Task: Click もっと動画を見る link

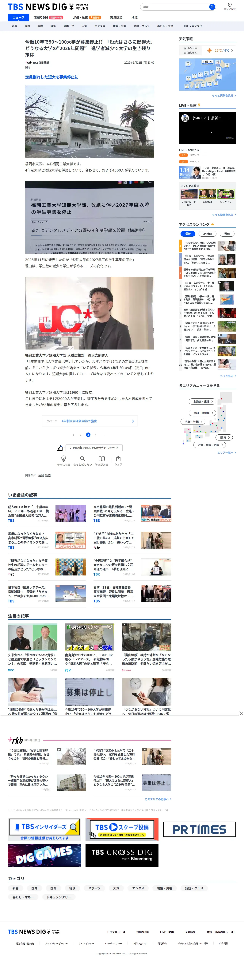Action: coord(224,215)
